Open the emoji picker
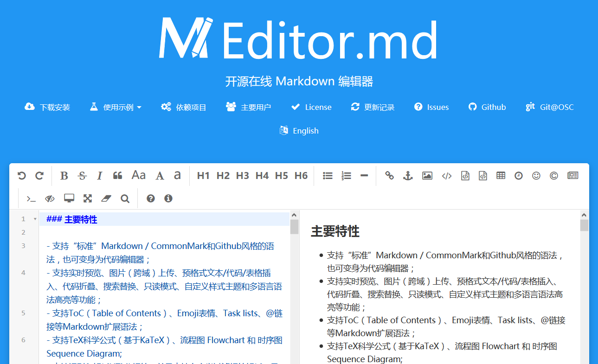598x364 pixels. click(536, 176)
